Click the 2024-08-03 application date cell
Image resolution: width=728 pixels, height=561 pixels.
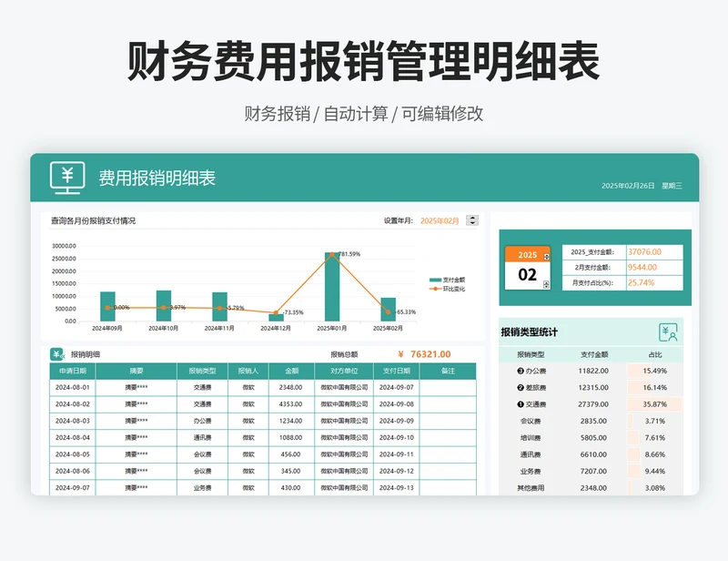pyautogui.click(x=73, y=421)
